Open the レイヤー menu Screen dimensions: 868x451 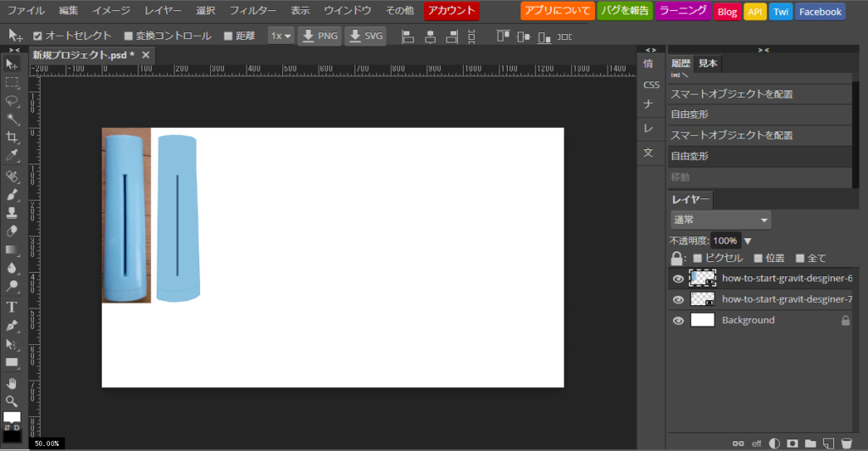[163, 10]
